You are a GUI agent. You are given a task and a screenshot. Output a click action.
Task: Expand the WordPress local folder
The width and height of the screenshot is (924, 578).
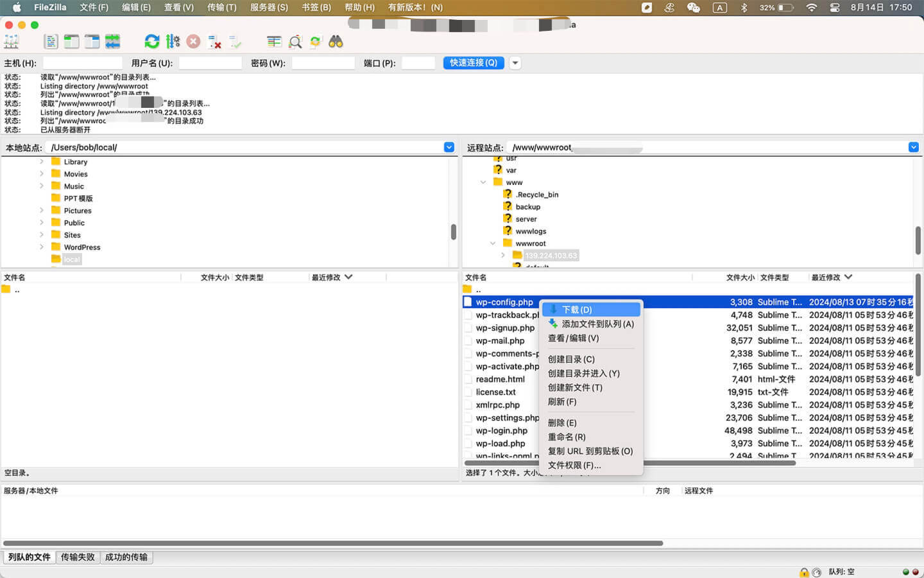[x=42, y=247]
